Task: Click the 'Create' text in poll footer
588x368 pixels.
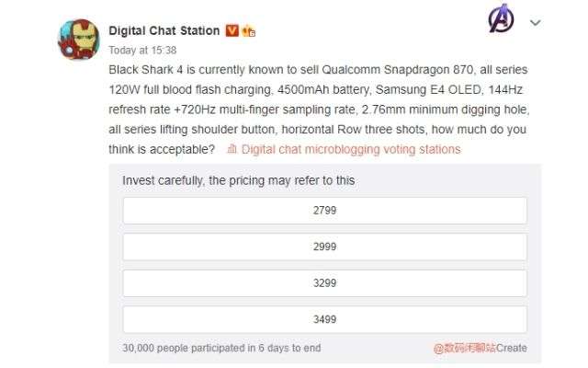Action: tap(512, 349)
